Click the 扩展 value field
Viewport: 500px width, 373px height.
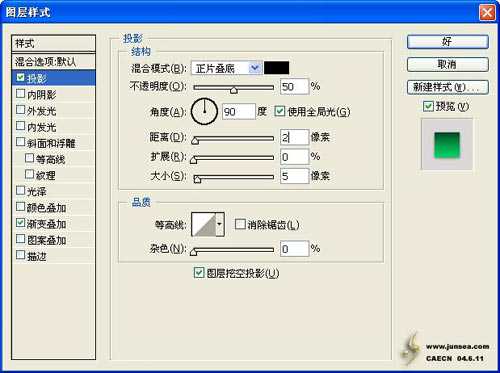(x=294, y=157)
